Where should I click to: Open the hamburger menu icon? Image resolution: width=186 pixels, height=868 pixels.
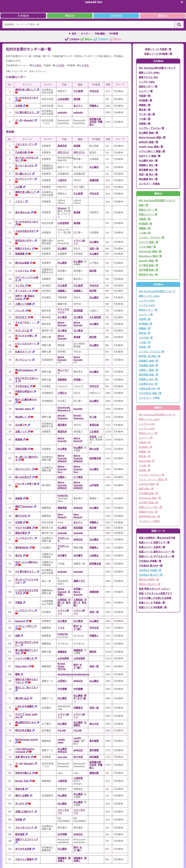click(182, 2)
